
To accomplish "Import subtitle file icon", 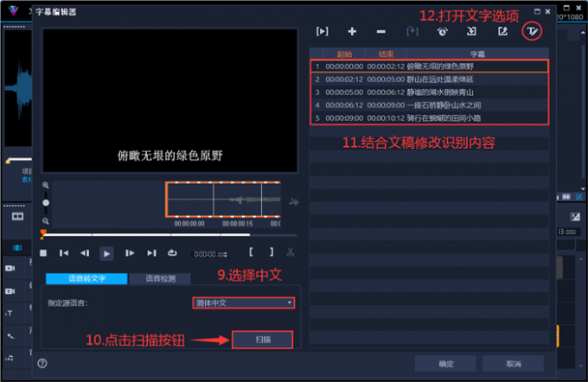I will (472, 31).
